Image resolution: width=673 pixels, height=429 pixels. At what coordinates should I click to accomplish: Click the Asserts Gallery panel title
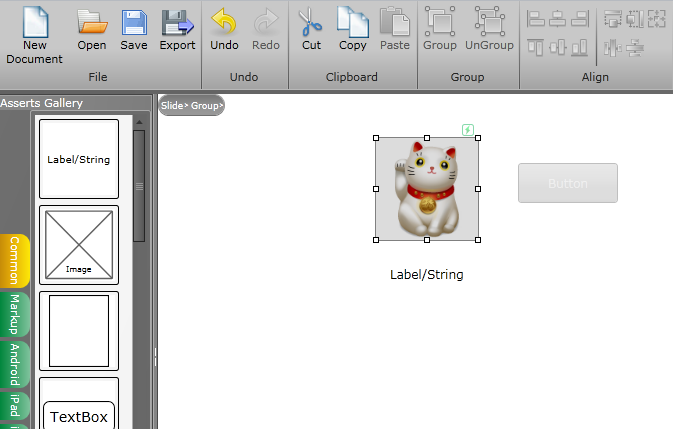[41, 103]
